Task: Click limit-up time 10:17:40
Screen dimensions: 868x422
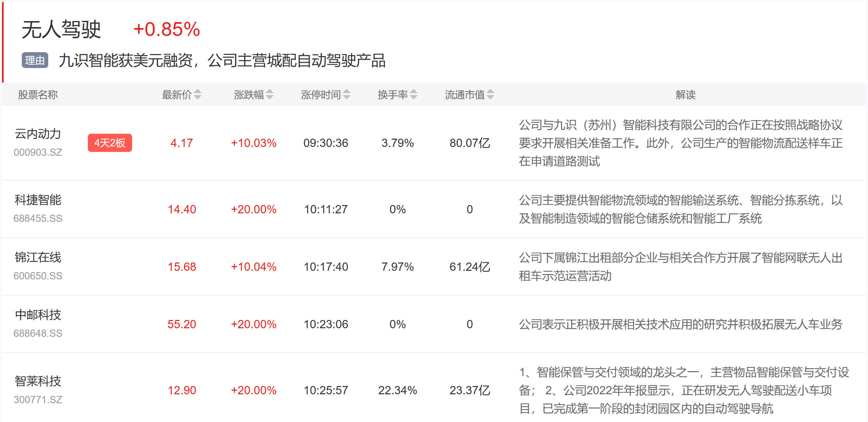Action: click(x=326, y=267)
